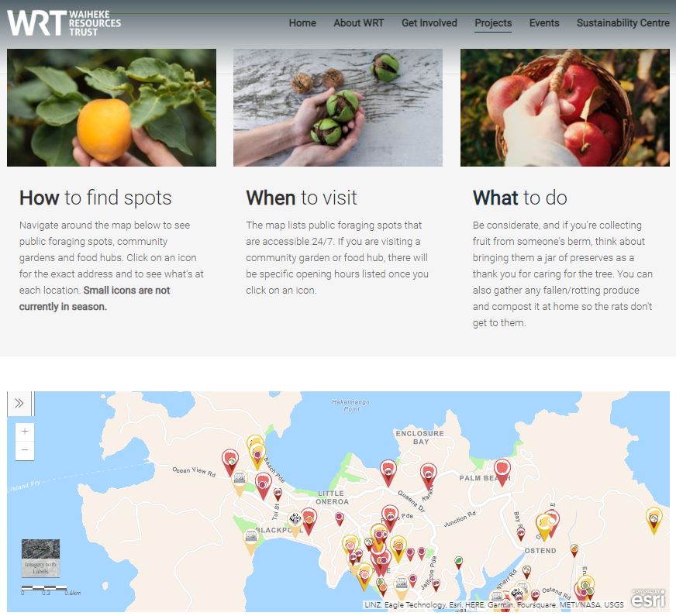Viewport: 676px width, 616px height.
Task: Expand the map side panel arrows
Action: (x=19, y=403)
